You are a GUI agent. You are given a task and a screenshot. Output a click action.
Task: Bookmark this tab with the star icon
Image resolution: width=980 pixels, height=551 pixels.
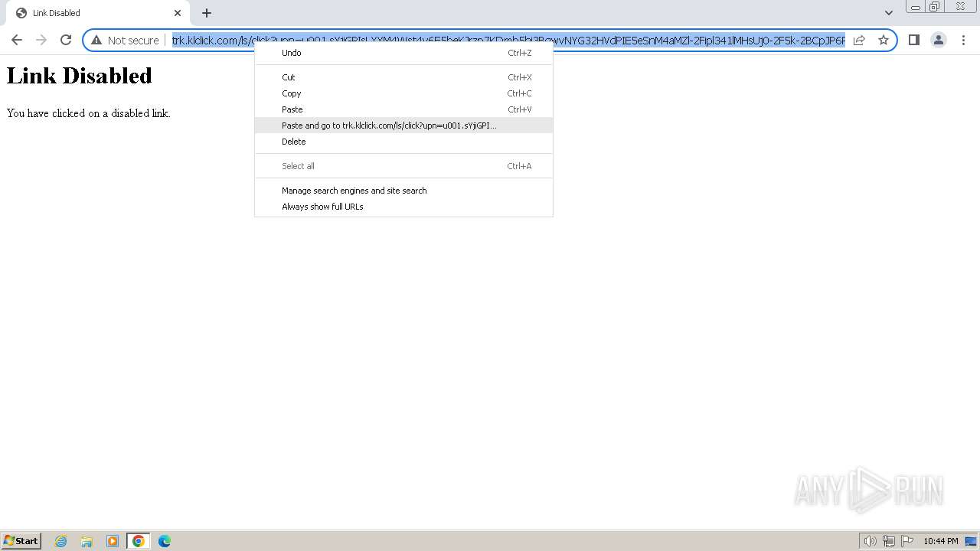(884, 40)
